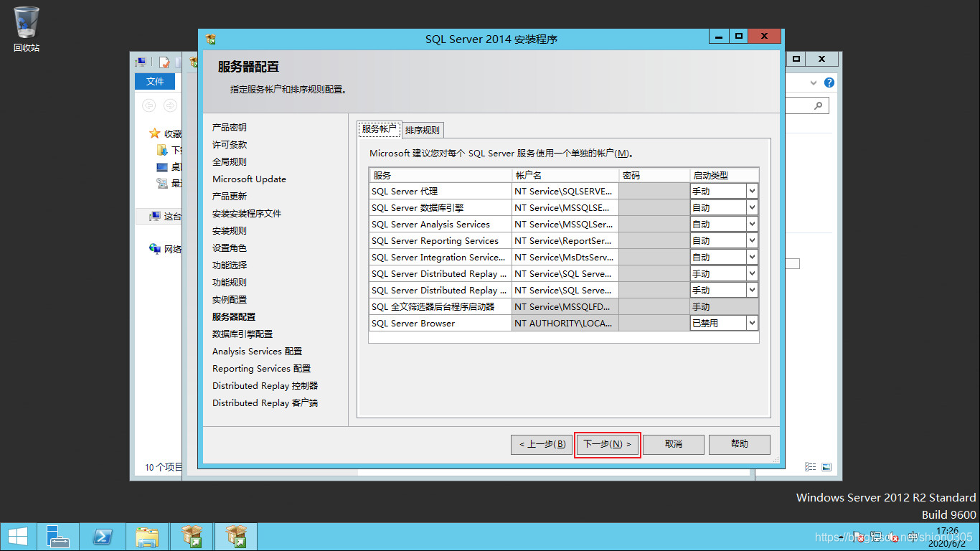Click 实例配置 in the steps list
The height and width of the screenshot is (551, 980).
coord(230,299)
